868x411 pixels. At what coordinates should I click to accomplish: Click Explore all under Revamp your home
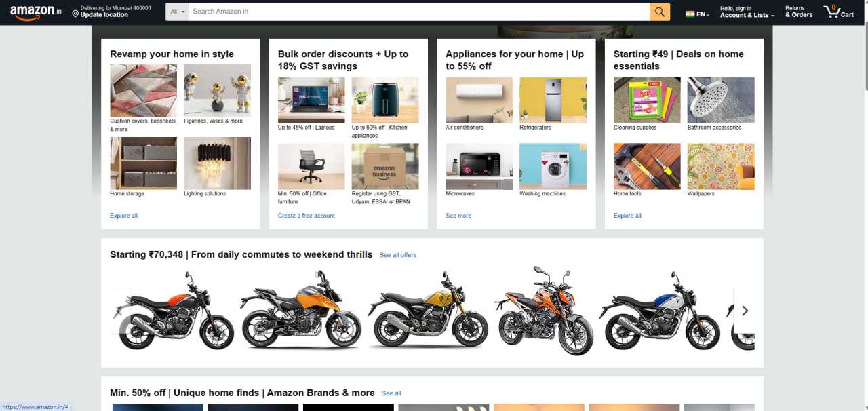coord(123,216)
